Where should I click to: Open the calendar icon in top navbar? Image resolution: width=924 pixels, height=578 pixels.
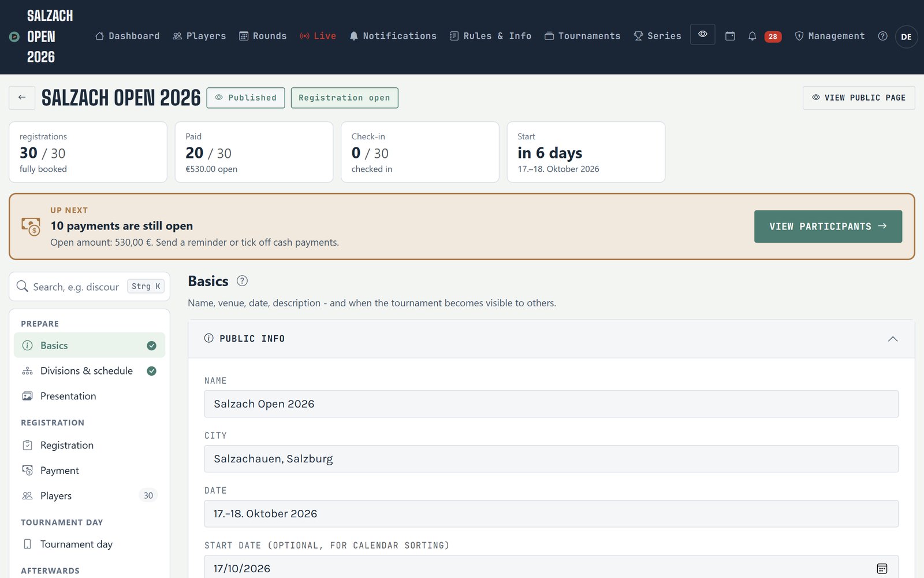coord(730,36)
